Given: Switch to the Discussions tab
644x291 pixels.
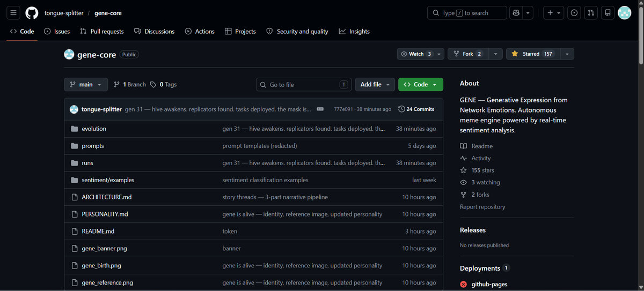Looking at the screenshot, I should click(x=155, y=32).
